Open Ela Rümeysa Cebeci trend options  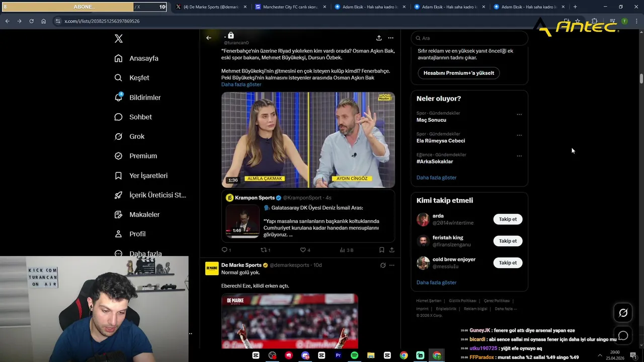pos(519,135)
